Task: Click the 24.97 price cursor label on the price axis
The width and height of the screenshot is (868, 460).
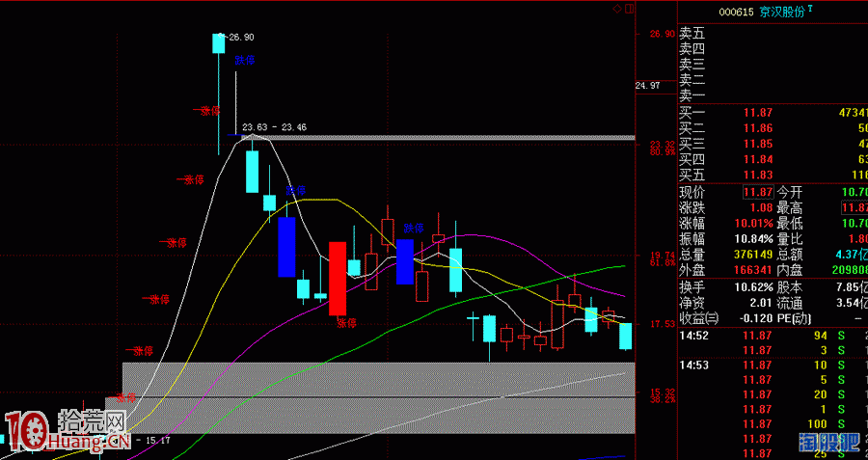Action: pos(648,86)
